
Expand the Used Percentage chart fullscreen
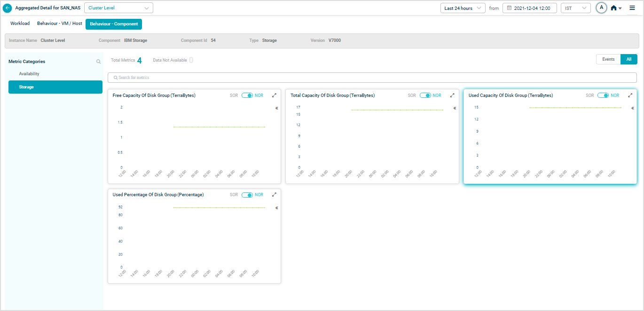pyautogui.click(x=274, y=195)
